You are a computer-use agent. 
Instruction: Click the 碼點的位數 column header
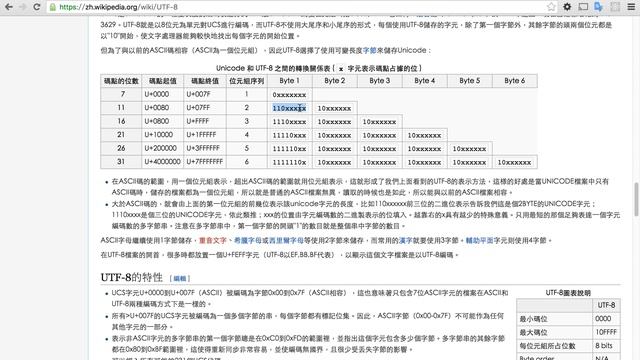[x=121, y=81]
